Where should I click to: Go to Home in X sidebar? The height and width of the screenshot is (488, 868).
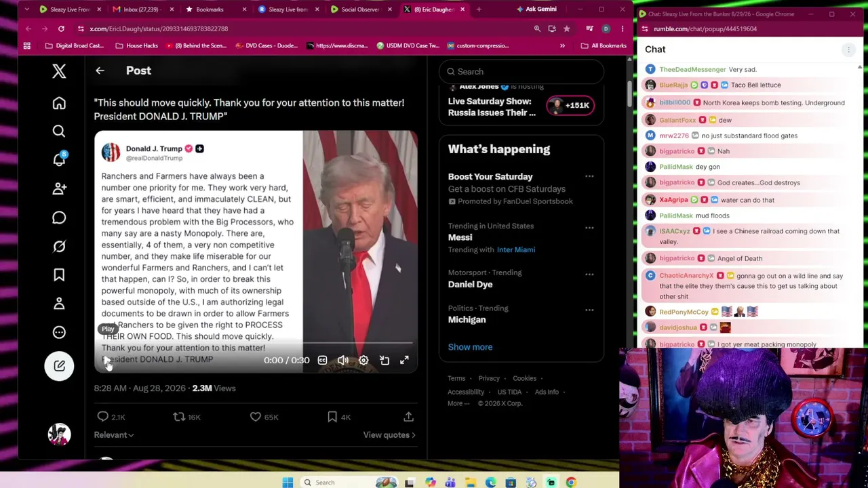59,103
